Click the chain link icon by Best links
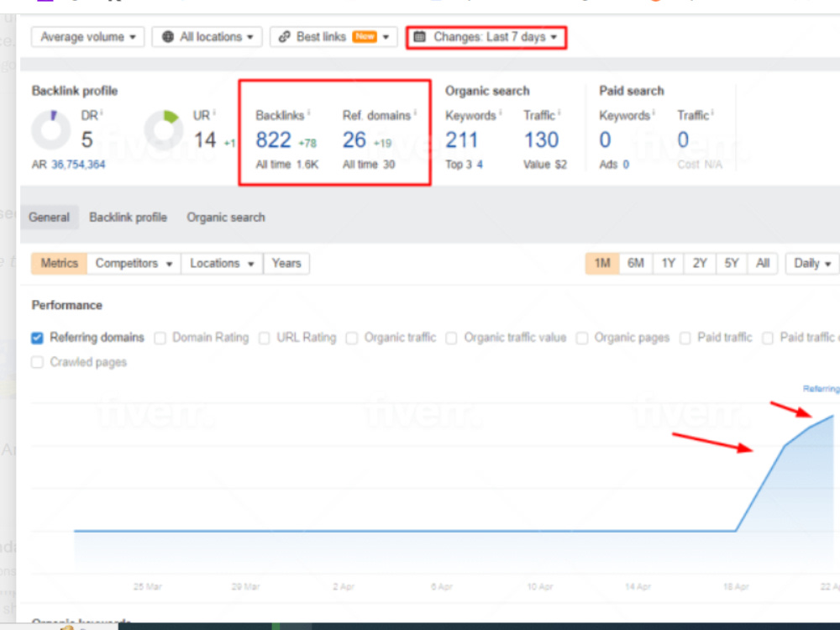The width and height of the screenshot is (840, 630). pyautogui.click(x=285, y=37)
